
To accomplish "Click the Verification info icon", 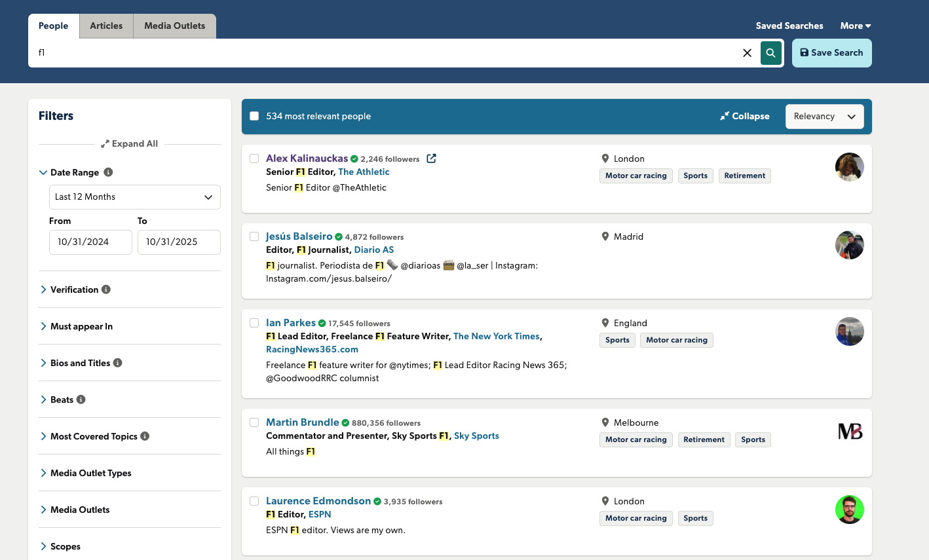I will click(x=106, y=289).
